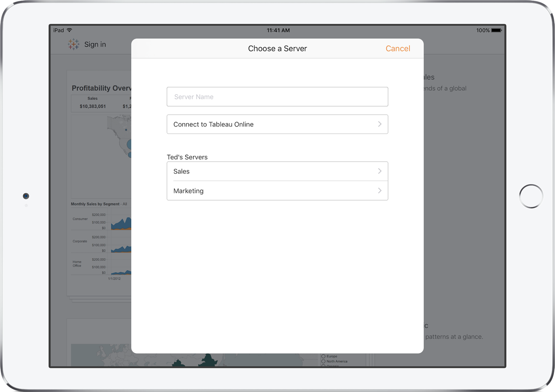Screen dimensions: 555x392
Task: Tap the Connect to Tableau Online chevron
Action: pyautogui.click(x=380, y=124)
